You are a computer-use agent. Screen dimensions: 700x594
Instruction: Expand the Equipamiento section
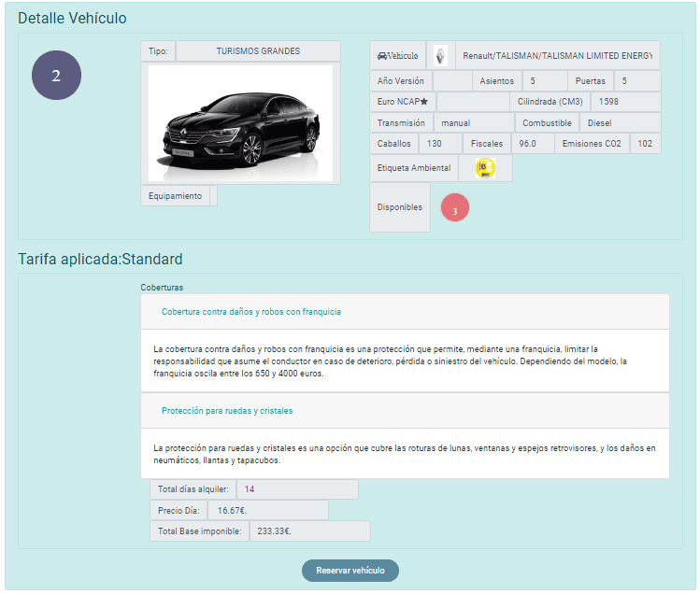[175, 196]
